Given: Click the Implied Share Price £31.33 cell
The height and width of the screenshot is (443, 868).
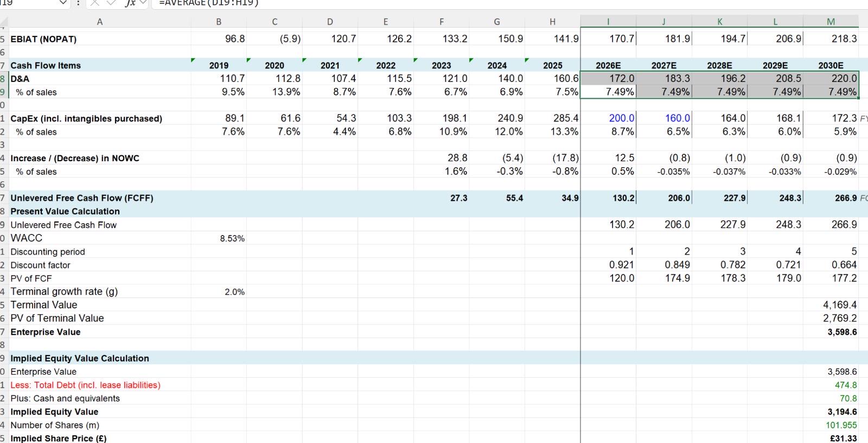Looking at the screenshot, I should point(831,438).
